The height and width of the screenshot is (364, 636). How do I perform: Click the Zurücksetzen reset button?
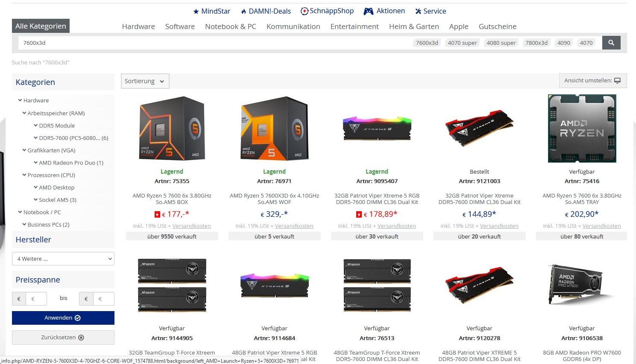[63, 337]
